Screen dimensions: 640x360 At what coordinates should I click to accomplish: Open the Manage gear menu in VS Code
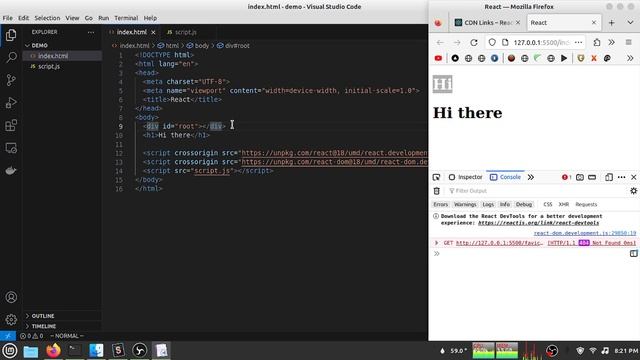pyautogui.click(x=11, y=320)
